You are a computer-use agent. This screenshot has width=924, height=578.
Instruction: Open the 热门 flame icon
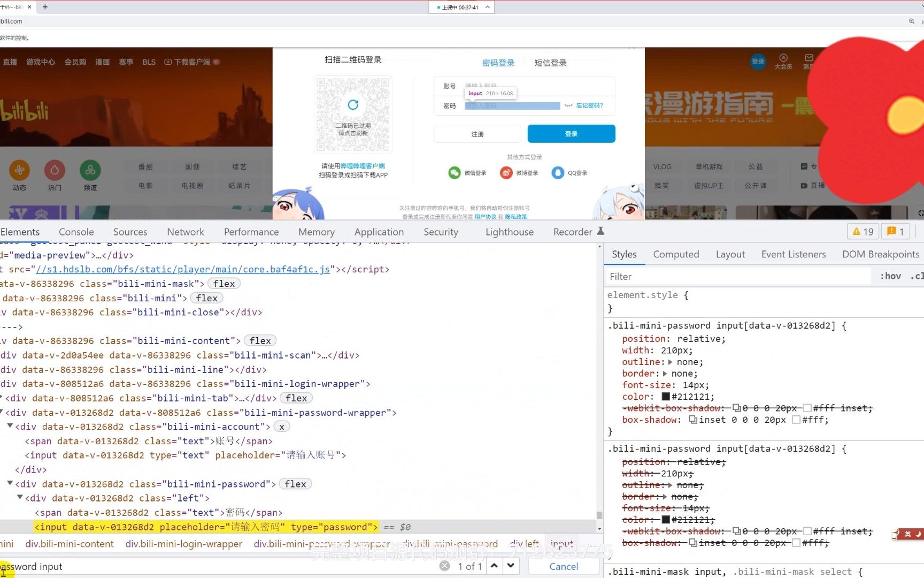click(55, 170)
